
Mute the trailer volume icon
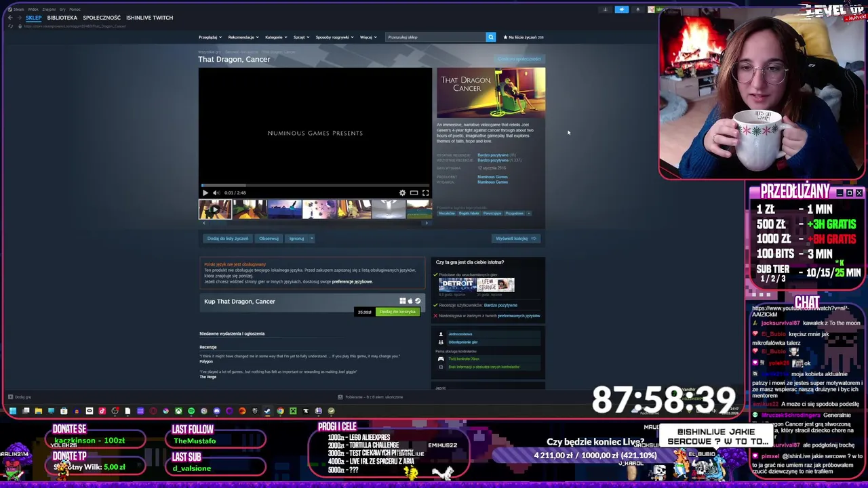point(216,192)
